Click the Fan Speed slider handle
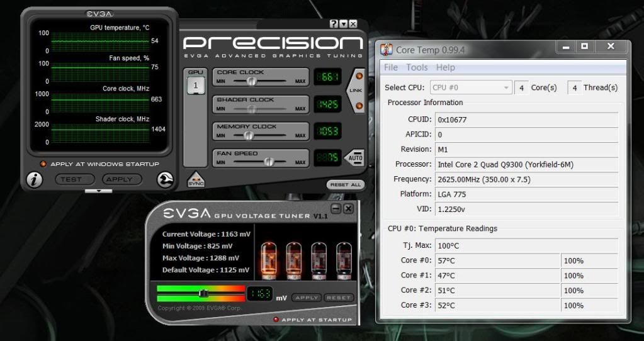This screenshot has height=341, width=644. tap(269, 162)
